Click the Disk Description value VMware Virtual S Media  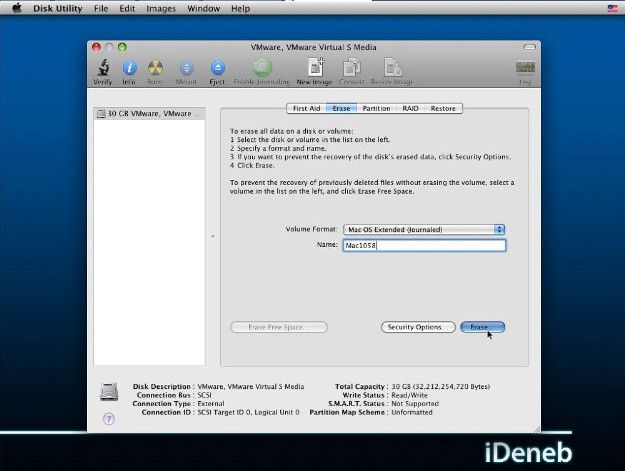pos(251,387)
